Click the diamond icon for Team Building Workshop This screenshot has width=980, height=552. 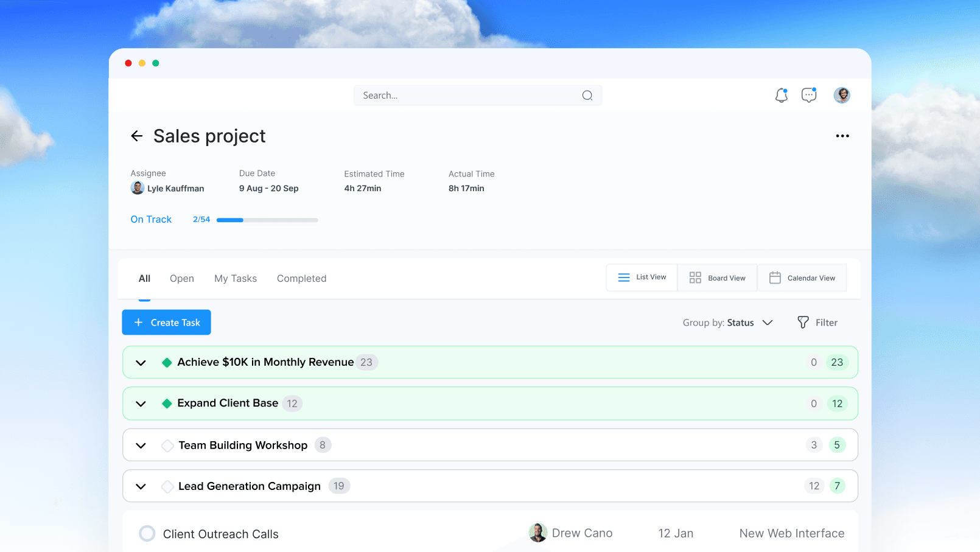coord(167,445)
